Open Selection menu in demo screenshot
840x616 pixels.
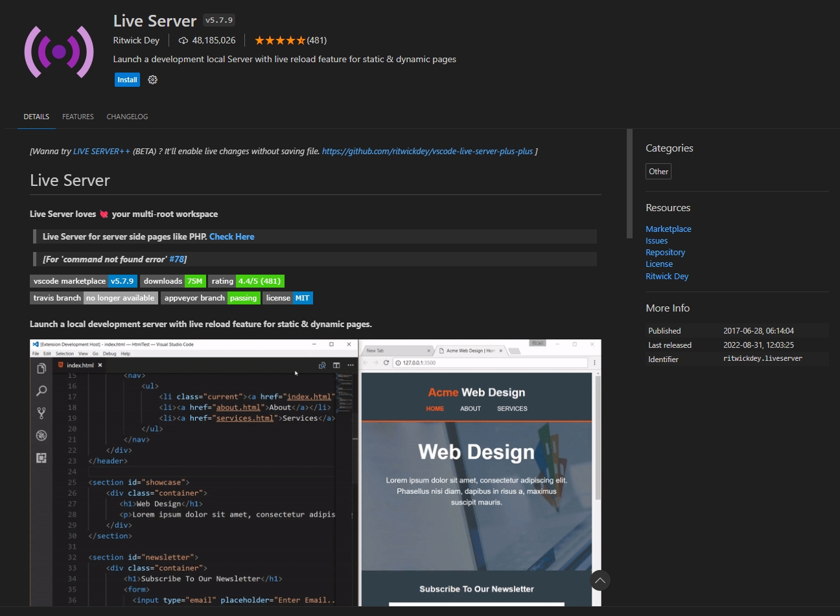[x=65, y=354]
